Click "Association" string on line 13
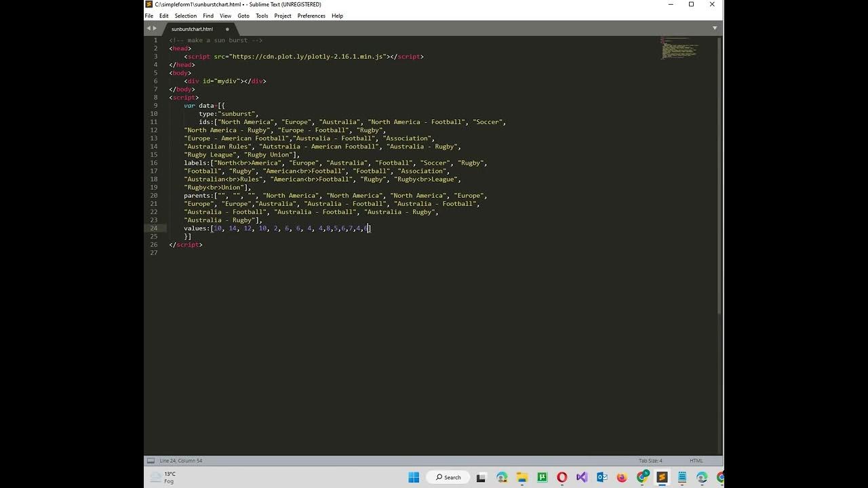This screenshot has height=488, width=868. click(407, 138)
